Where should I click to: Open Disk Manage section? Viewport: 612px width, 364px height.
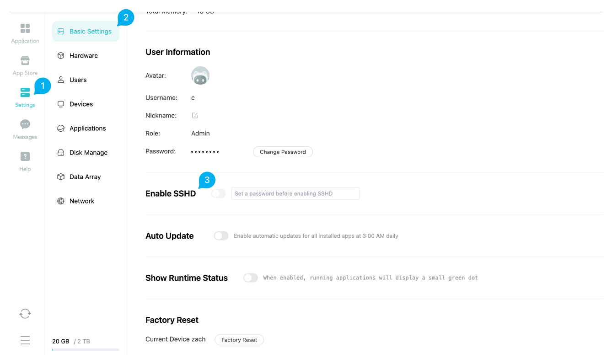[88, 153]
